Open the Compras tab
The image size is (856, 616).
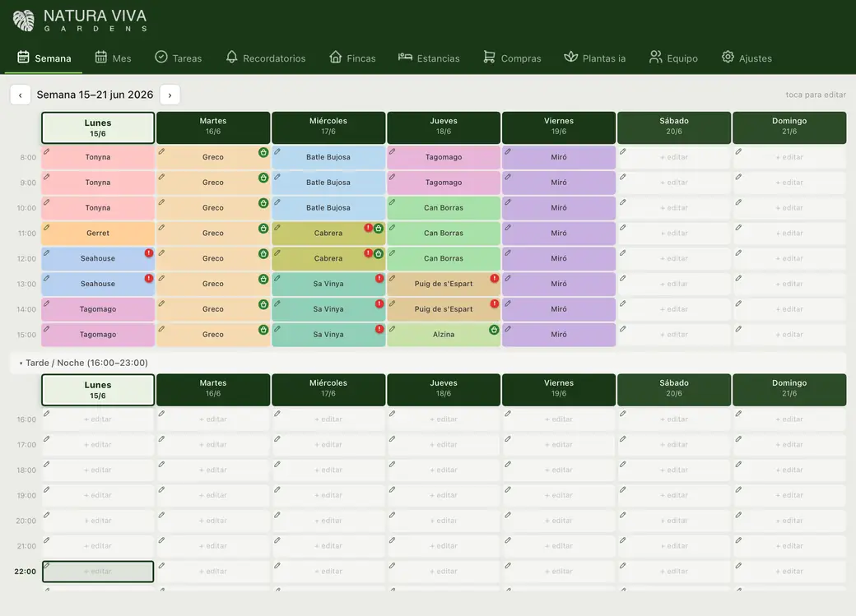click(512, 58)
